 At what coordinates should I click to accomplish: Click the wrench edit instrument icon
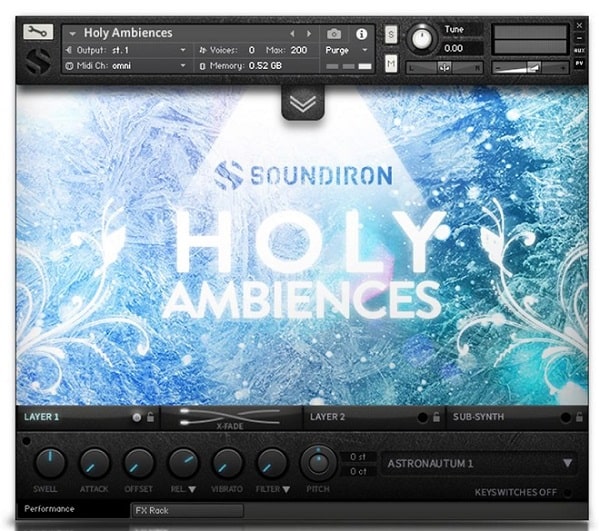37,32
